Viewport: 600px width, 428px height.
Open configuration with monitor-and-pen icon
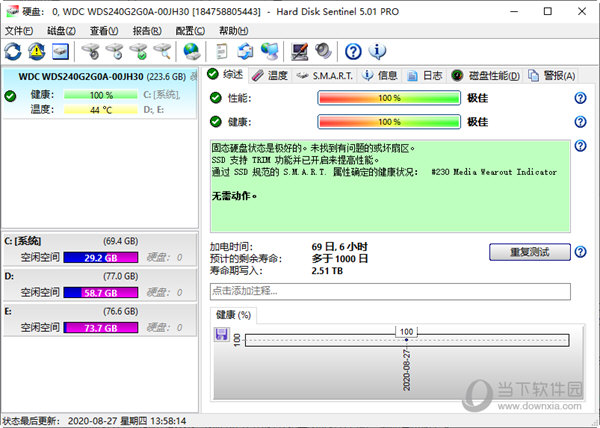300,51
